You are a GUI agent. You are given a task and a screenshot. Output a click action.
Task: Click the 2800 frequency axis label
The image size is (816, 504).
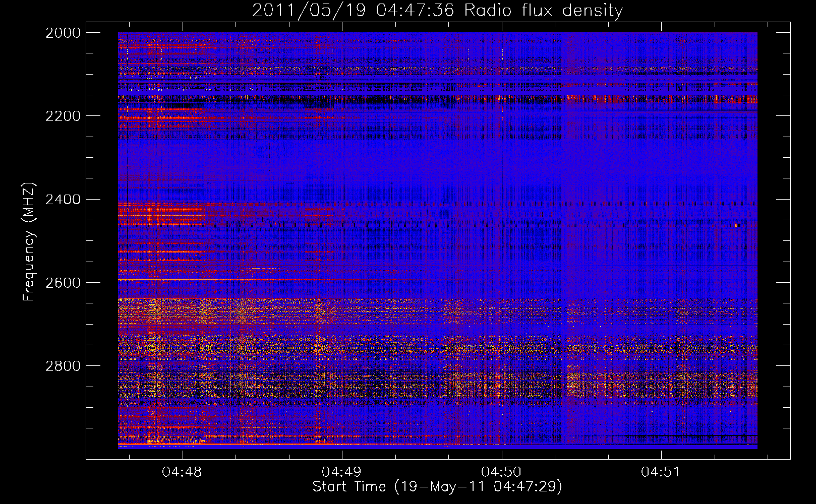click(63, 366)
